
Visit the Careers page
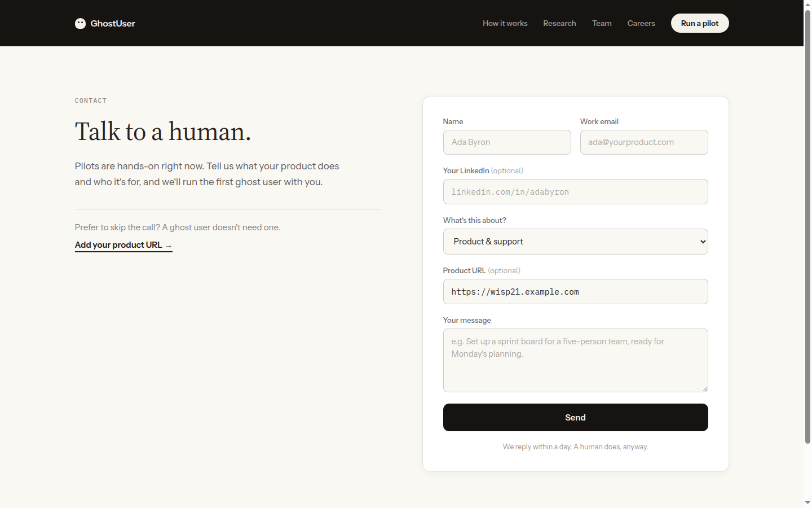641,23
